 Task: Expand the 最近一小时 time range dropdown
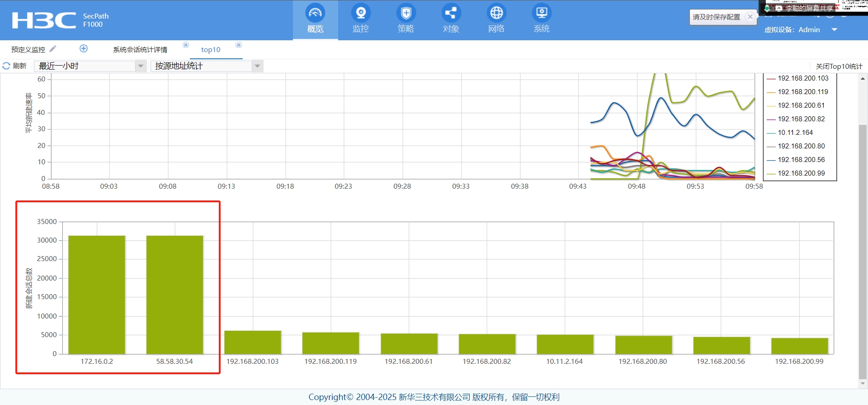click(141, 66)
